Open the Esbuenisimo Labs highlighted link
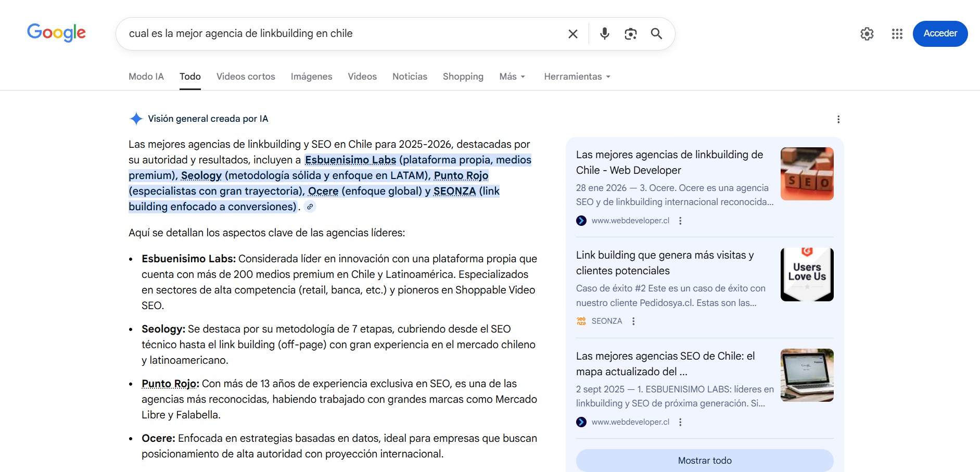Viewport: 980px width, 472px height. pyautogui.click(x=350, y=160)
